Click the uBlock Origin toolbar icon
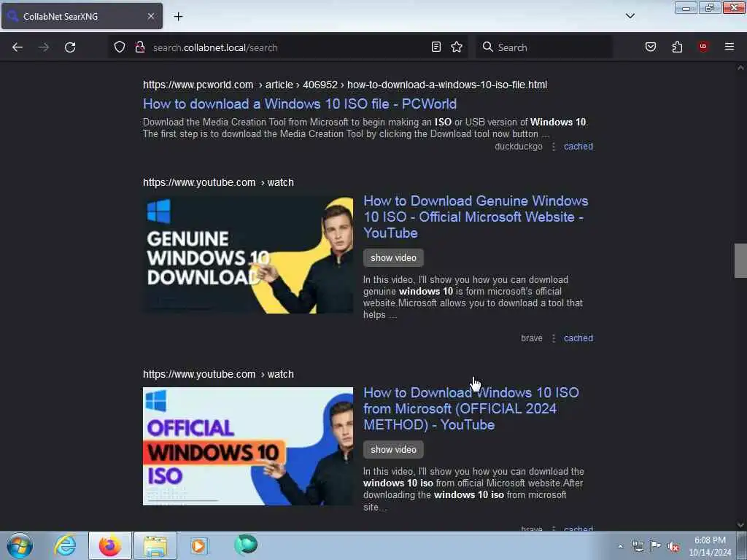The height and width of the screenshot is (560, 747). pyautogui.click(x=703, y=47)
